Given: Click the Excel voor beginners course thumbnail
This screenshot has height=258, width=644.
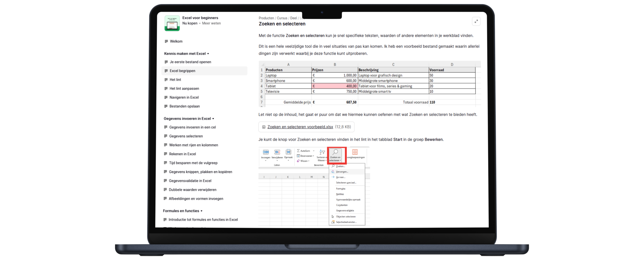Looking at the screenshot, I should 172,23.
